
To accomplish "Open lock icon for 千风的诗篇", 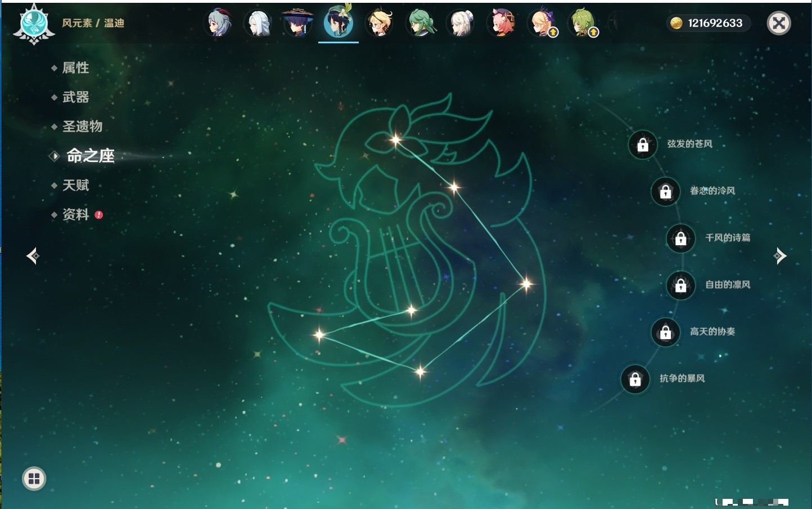I will 681,238.
